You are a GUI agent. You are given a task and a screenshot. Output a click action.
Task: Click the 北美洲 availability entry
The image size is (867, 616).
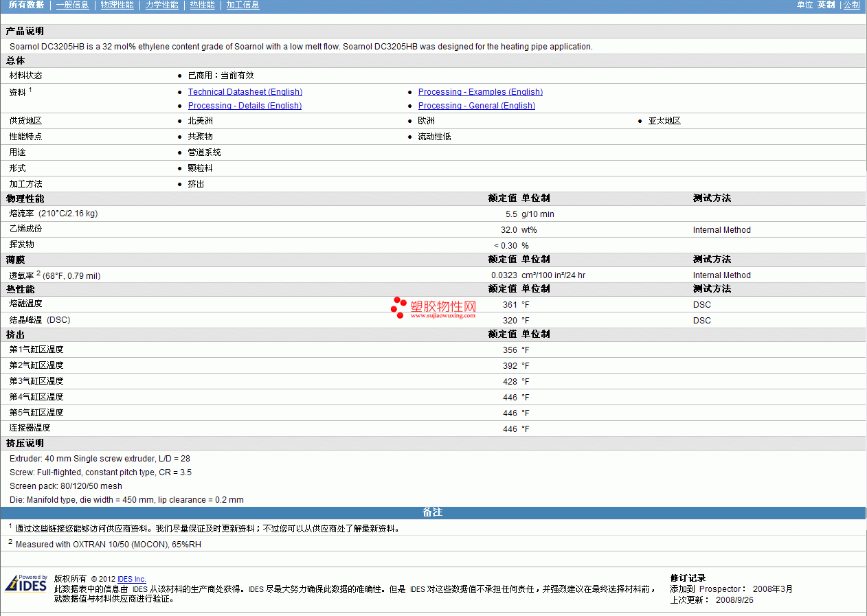click(x=201, y=121)
